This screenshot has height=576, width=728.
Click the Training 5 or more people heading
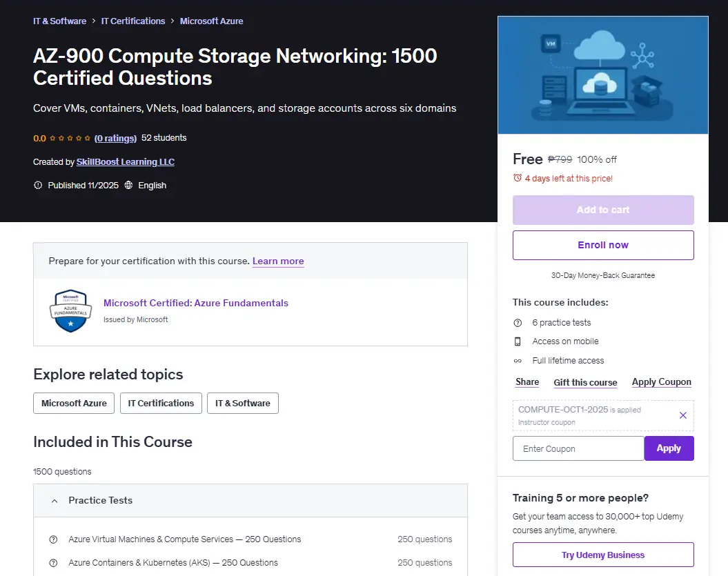point(580,498)
